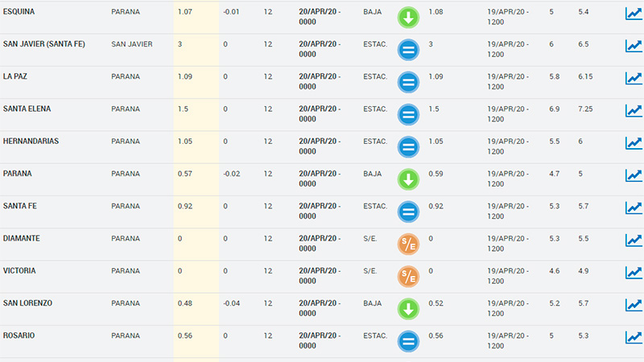Click the 0.57 level value for Parana

point(185,173)
